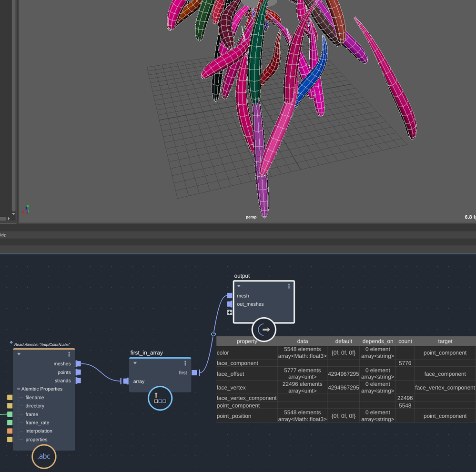Open first_in_array node three-dot menu

[x=185, y=363]
